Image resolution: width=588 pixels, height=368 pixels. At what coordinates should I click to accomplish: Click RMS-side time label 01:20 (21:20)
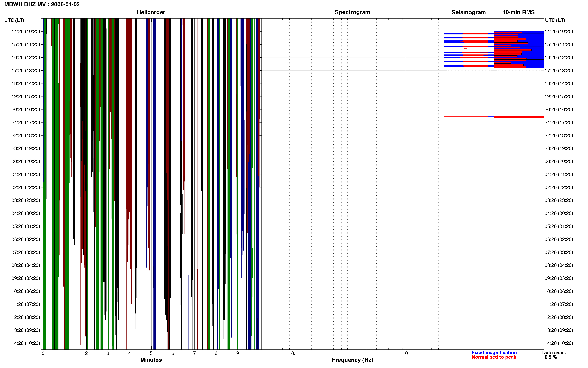click(x=559, y=175)
